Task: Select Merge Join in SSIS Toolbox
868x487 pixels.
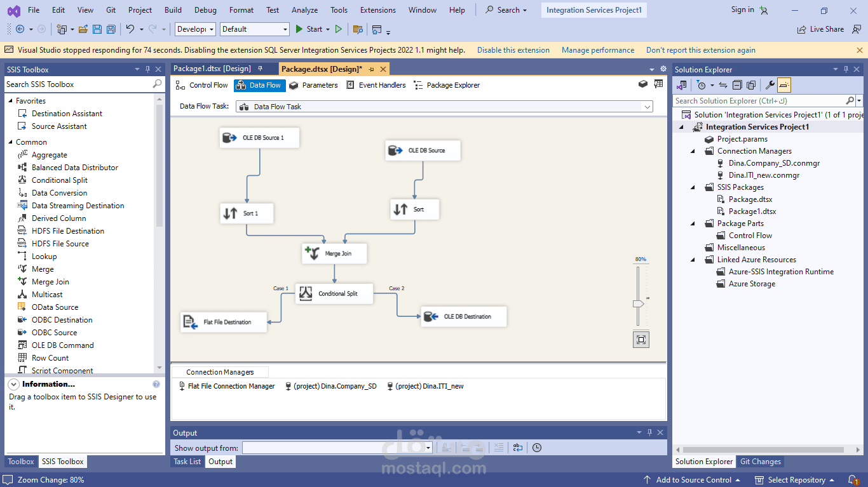Action: pos(50,282)
